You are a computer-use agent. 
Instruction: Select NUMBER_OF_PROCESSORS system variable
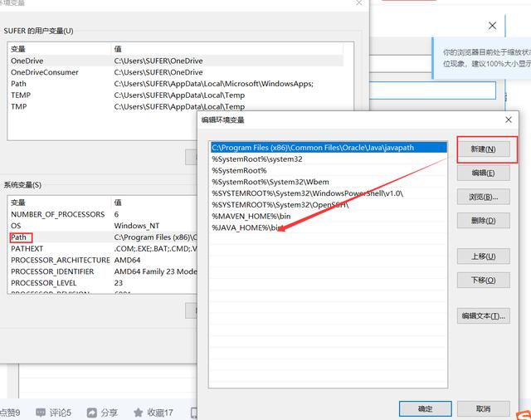click(103, 214)
